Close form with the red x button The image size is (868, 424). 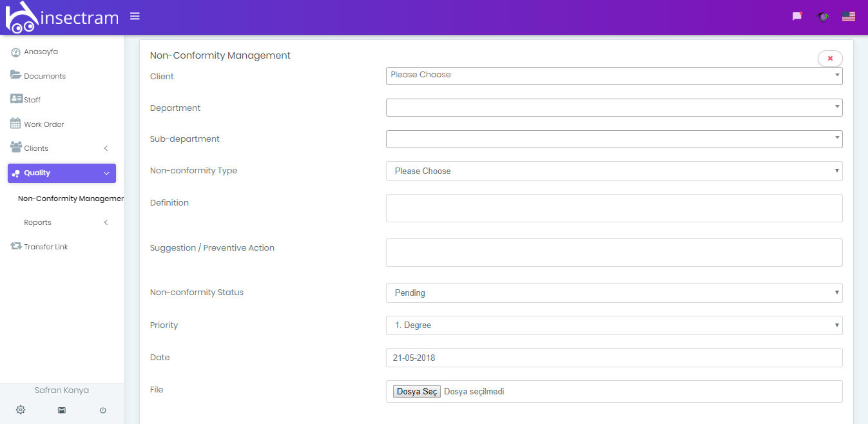tap(830, 59)
